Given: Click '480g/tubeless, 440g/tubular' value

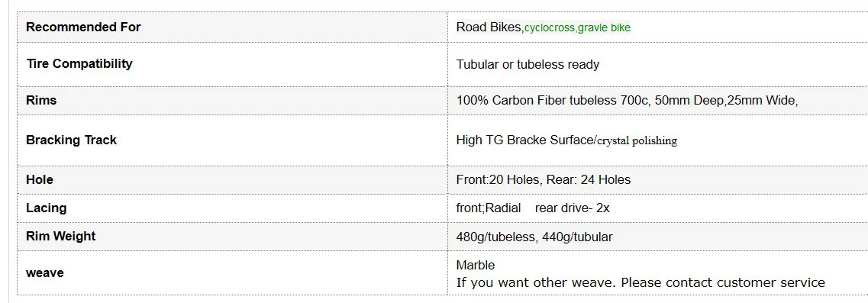Looking at the screenshot, I should tap(534, 237).
